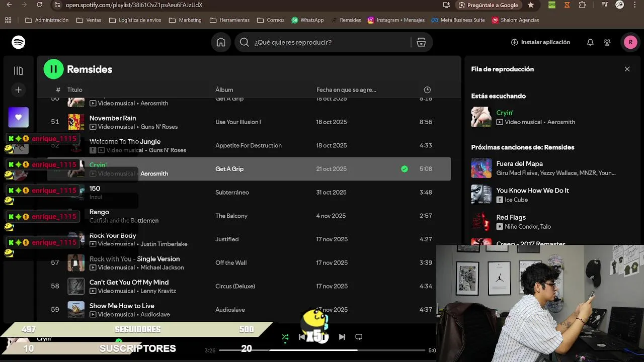Image resolution: width=644 pixels, height=362 pixels.
Task: Open Michael Jackson artist link
Action: (x=162, y=268)
